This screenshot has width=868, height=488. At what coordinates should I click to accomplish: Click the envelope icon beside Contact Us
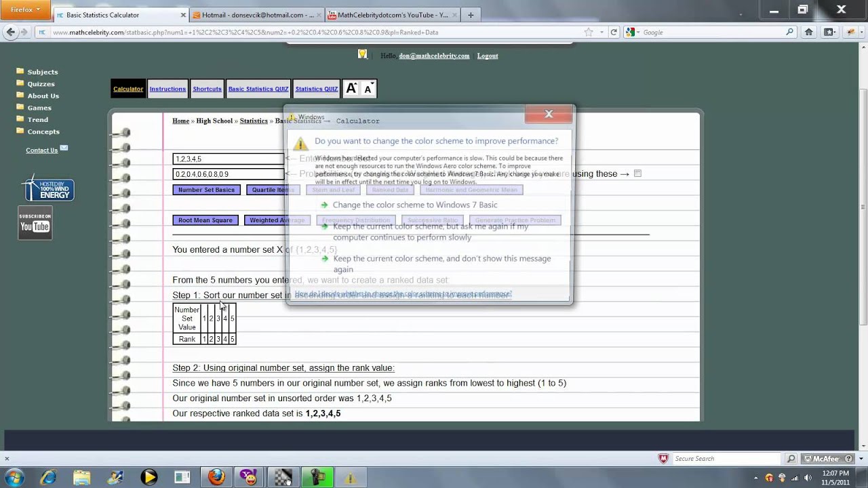[x=64, y=148]
